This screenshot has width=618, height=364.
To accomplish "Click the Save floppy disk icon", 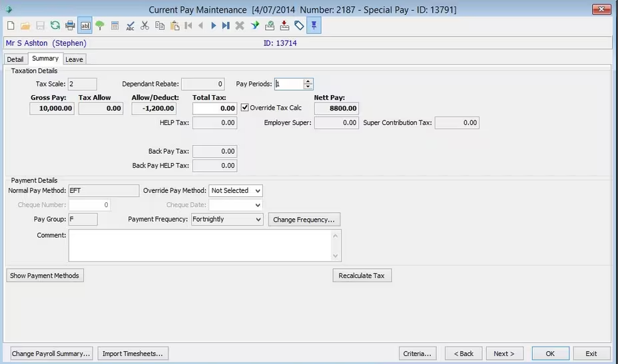I will pyautogui.click(x=40, y=25).
